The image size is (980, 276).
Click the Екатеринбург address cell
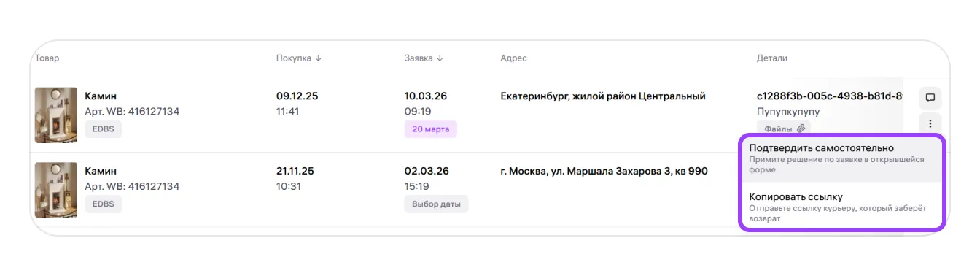[x=603, y=96]
